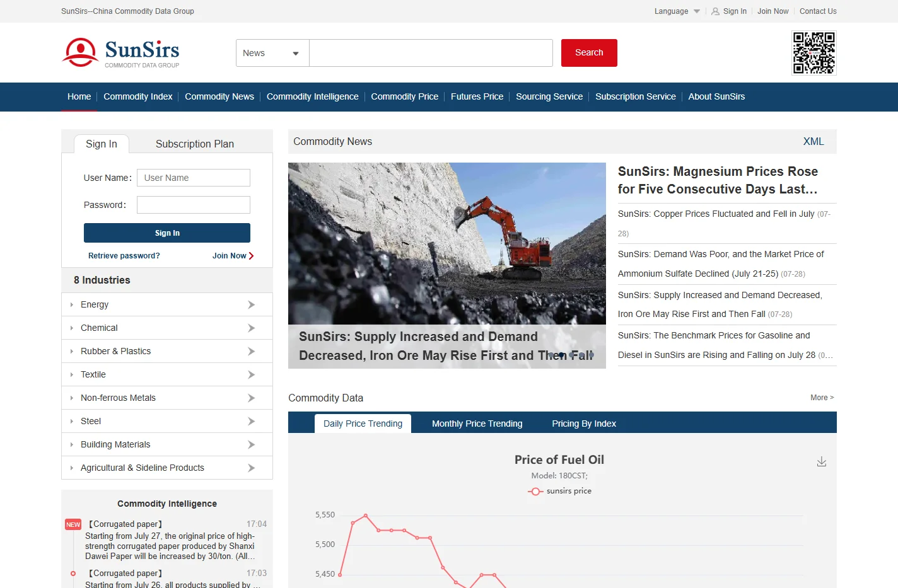Click Retrieve password link
This screenshot has width=898, height=588.
(x=124, y=256)
